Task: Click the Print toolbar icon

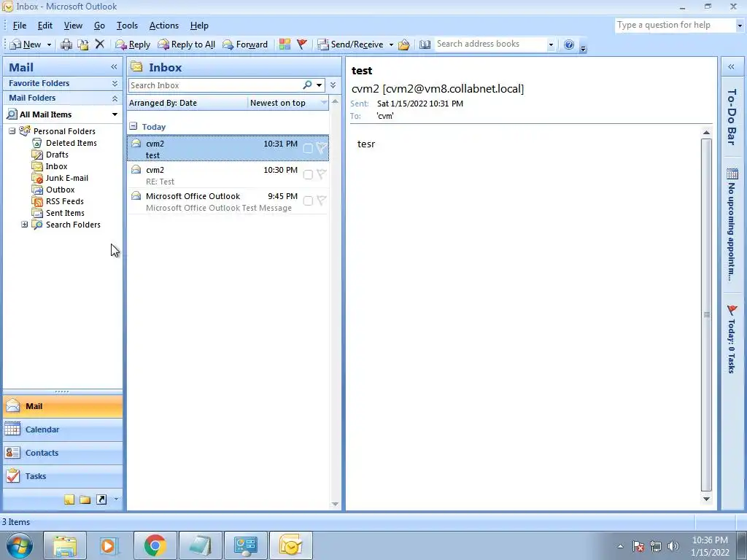Action: 66,44
